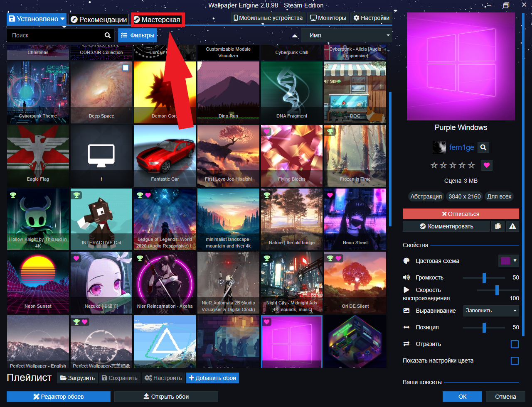Open the Редактор обоев

[59, 397]
